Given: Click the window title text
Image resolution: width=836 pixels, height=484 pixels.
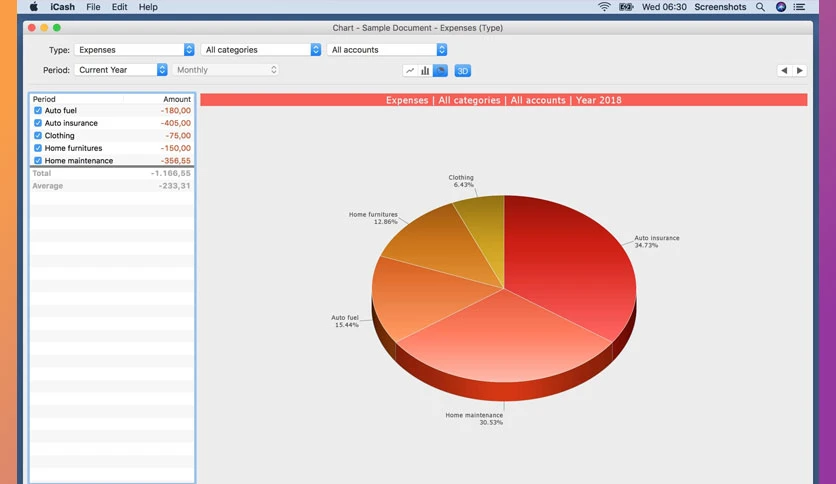Looking at the screenshot, I should [417, 28].
